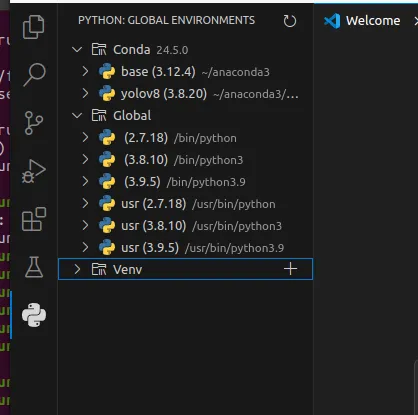Click Python logo beside /bin/python3
418x415 pixels.
[107, 159]
